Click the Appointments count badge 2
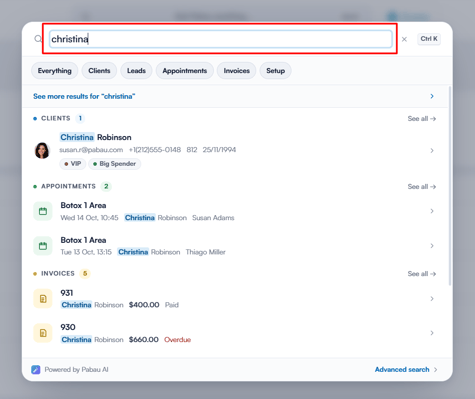This screenshot has height=399, width=475. [106, 186]
